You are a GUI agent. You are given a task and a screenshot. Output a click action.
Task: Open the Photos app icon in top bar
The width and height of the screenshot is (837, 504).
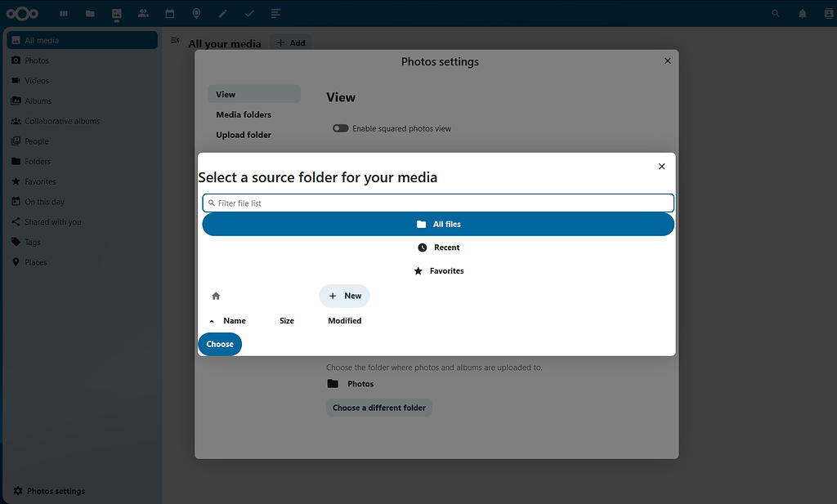pyautogui.click(x=117, y=13)
